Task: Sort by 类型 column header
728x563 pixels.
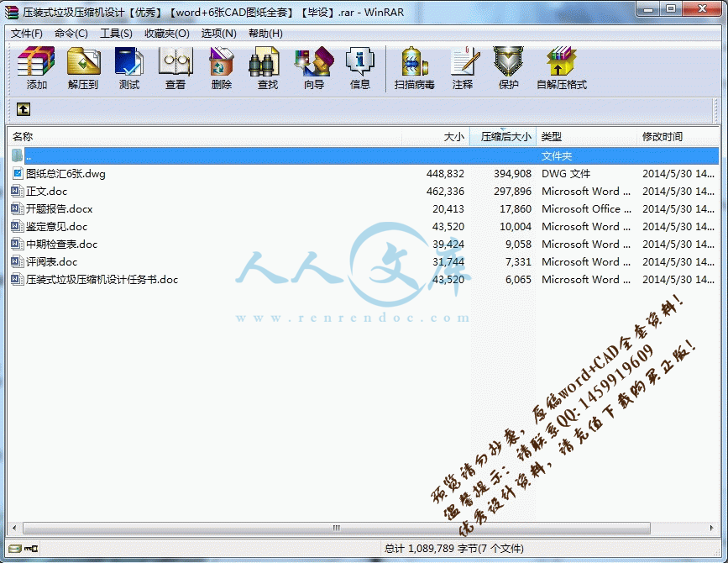Action: pyautogui.click(x=586, y=137)
